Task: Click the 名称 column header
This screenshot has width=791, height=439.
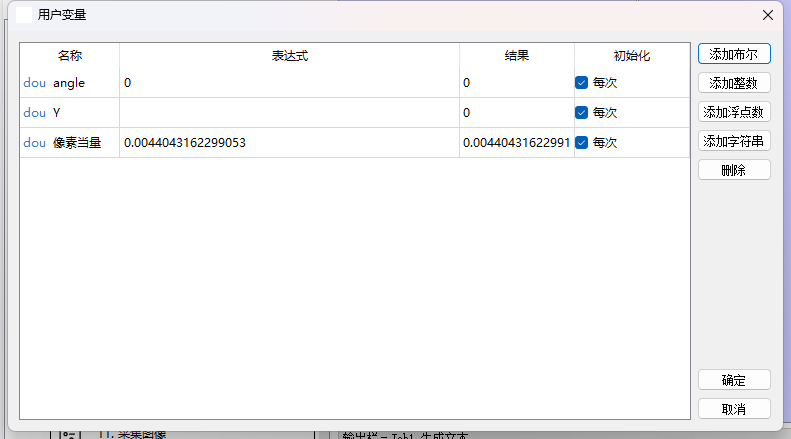Action: point(70,56)
